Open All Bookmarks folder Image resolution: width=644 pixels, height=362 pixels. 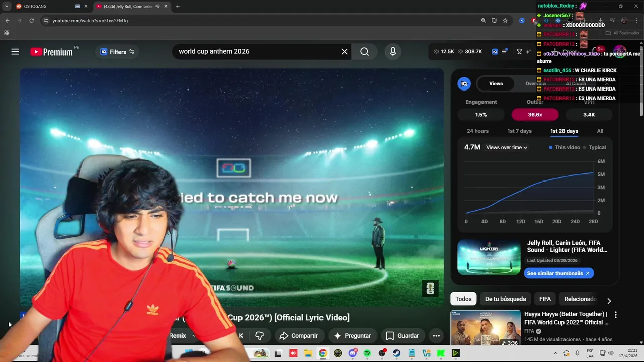point(622,33)
